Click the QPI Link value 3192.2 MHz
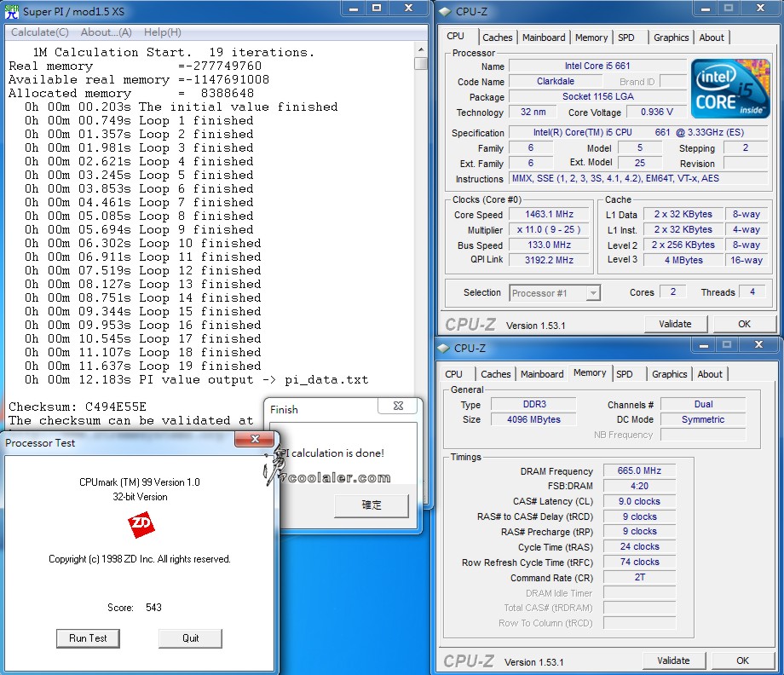This screenshot has width=784, height=675. point(549,260)
